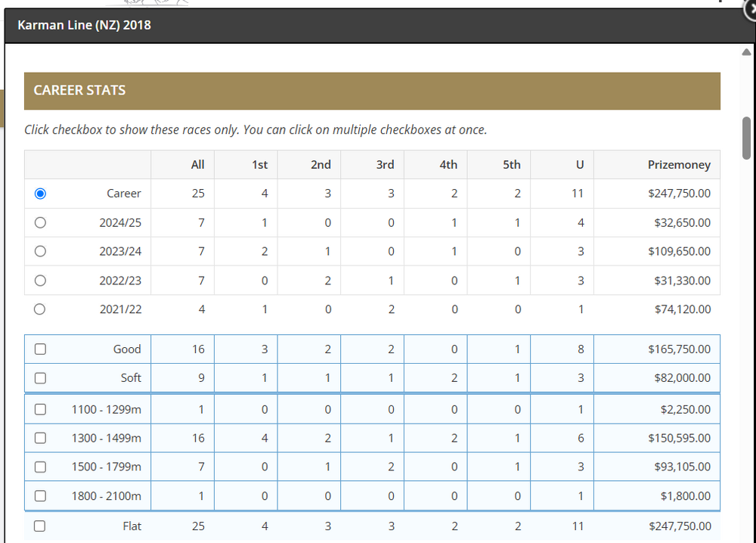Viewport: 756px width, 543px height.
Task: Toggle the 1300 - 1499m distance filter
Action: pos(41,438)
